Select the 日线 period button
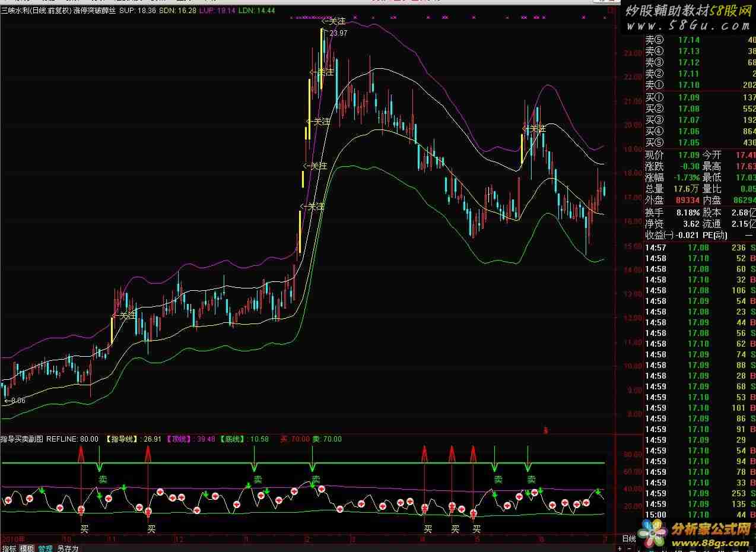 coord(628,539)
